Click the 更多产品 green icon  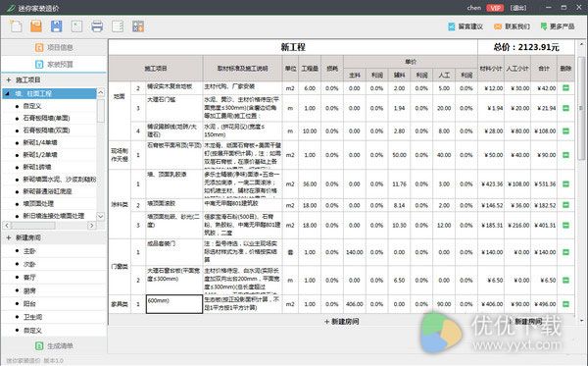pos(544,26)
